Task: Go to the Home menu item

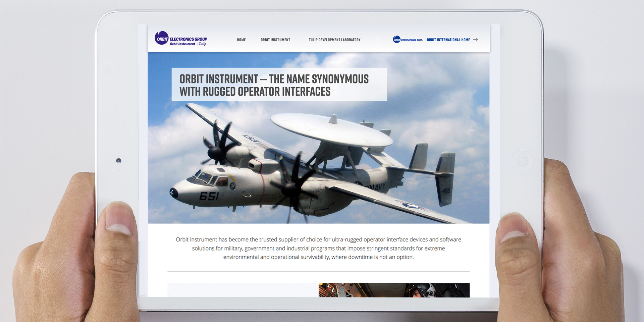Action: [x=241, y=40]
